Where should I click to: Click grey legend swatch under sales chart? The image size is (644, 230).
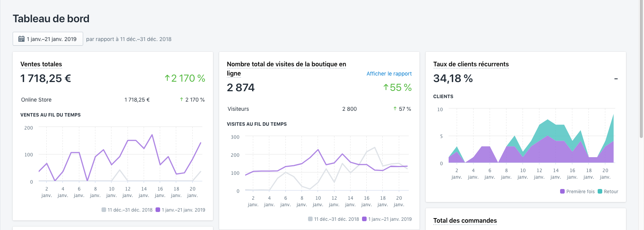(104, 210)
